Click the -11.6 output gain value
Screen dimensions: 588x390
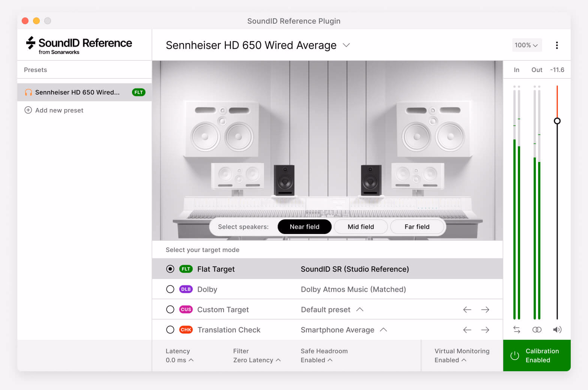point(557,70)
